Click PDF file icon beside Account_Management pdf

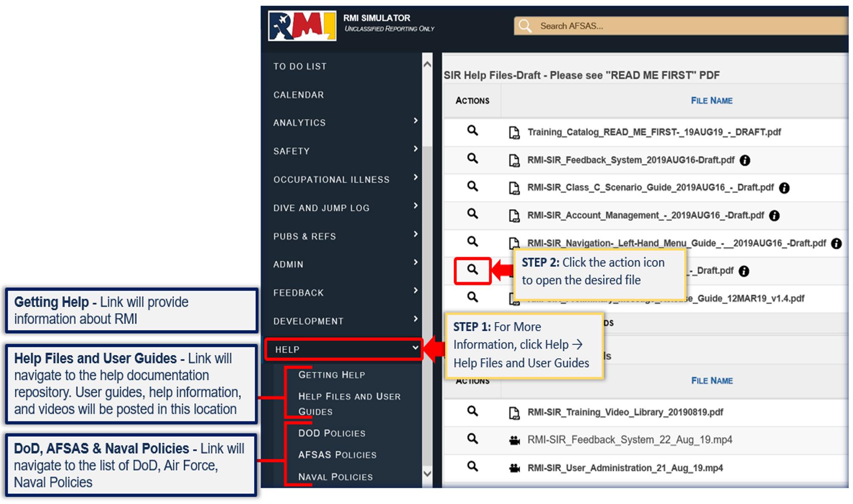click(514, 216)
